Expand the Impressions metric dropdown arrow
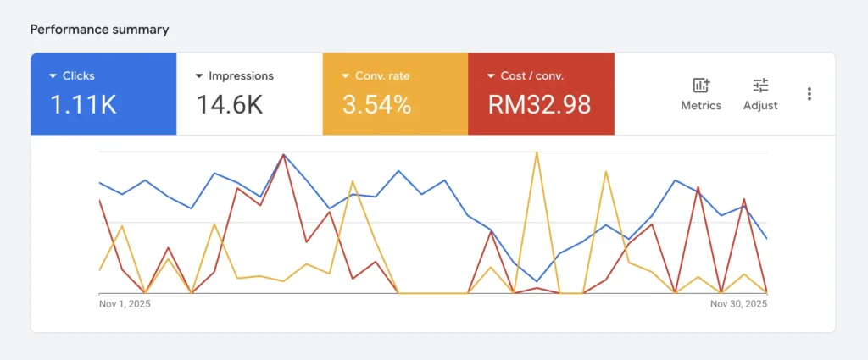This screenshot has height=360, width=868. [200, 76]
